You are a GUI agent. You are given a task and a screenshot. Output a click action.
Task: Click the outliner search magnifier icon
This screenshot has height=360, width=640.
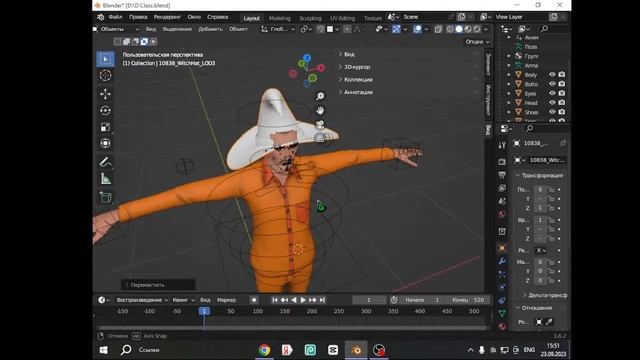(x=544, y=29)
